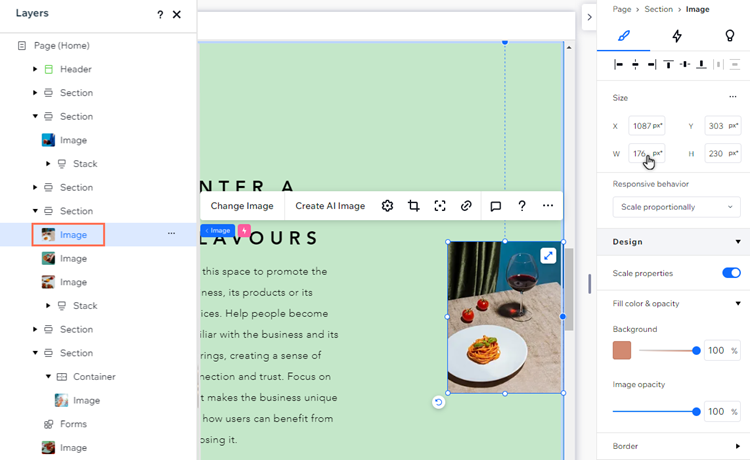Align element to bottom

point(701,64)
